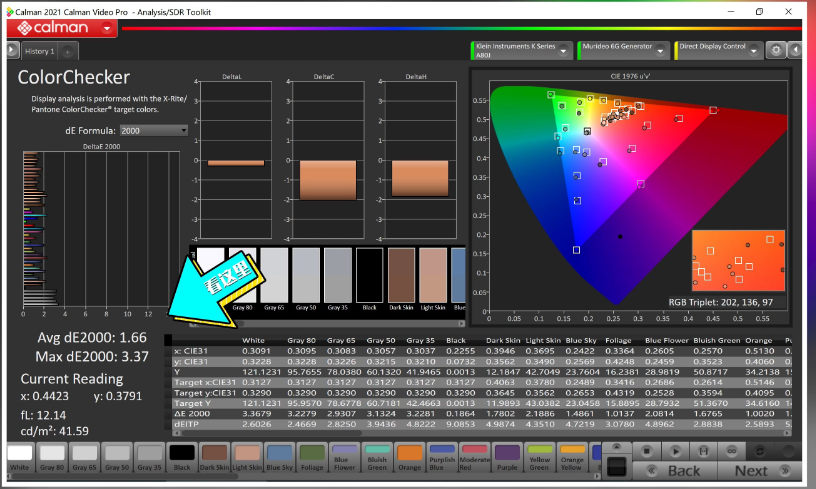
Task: Click the refresh arrows icon
Action: pyautogui.click(x=762, y=452)
